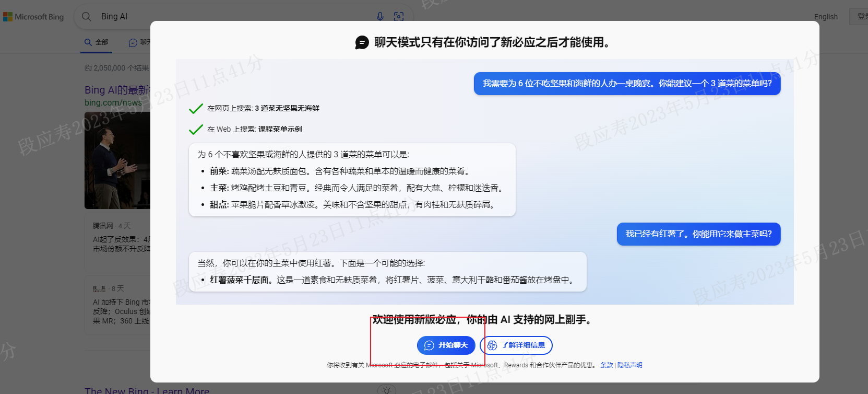
Task: Click the 开始聊天 button
Action: coord(446,345)
